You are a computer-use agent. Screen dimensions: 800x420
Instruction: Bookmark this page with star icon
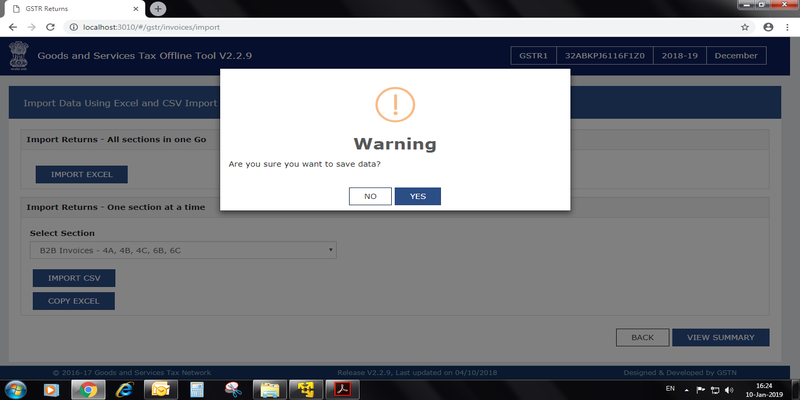tap(745, 27)
